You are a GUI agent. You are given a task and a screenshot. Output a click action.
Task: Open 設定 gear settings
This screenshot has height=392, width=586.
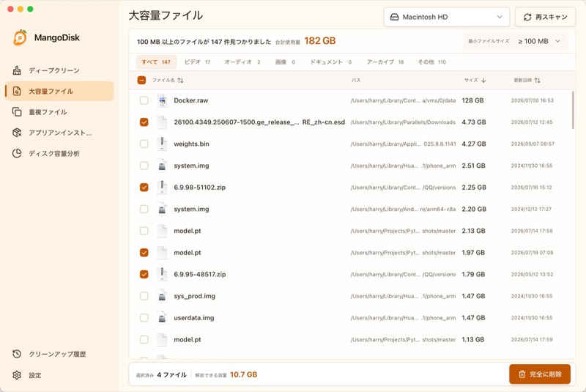(59, 375)
